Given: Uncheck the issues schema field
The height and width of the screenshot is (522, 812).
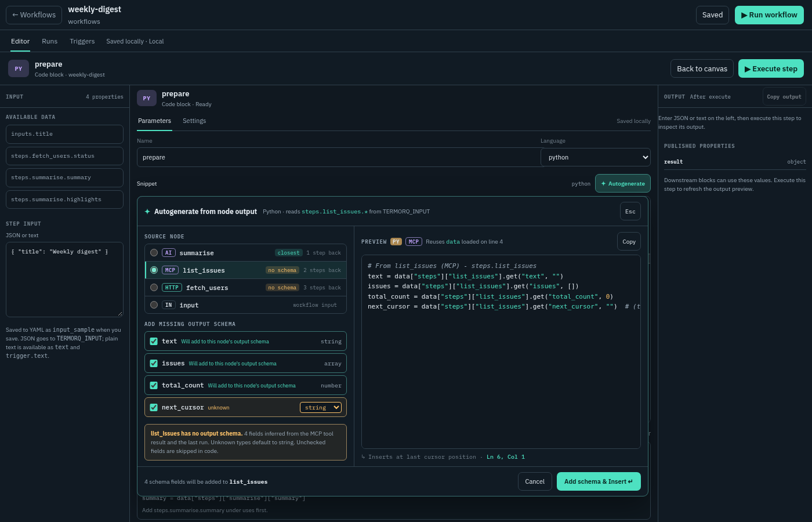Looking at the screenshot, I should 154,364.
